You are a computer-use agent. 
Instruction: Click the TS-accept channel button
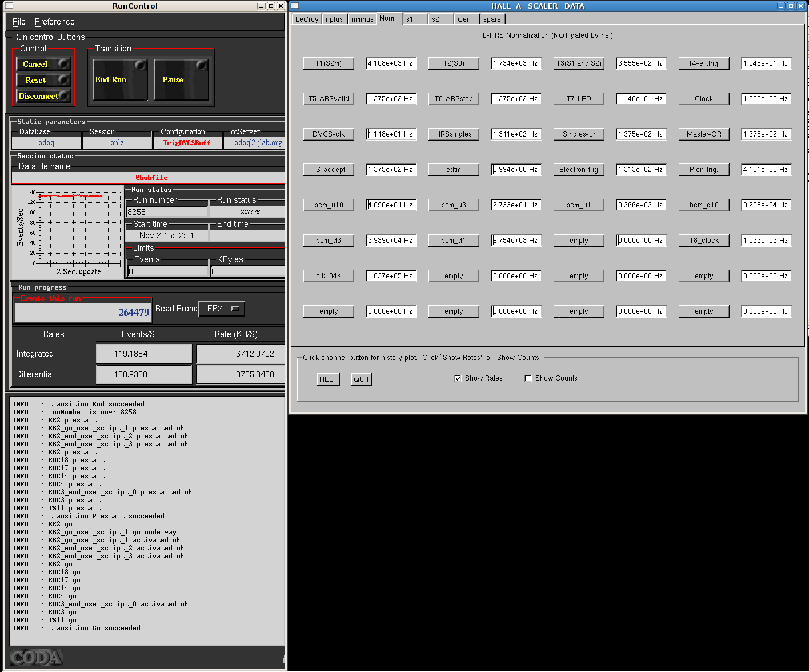(x=329, y=170)
